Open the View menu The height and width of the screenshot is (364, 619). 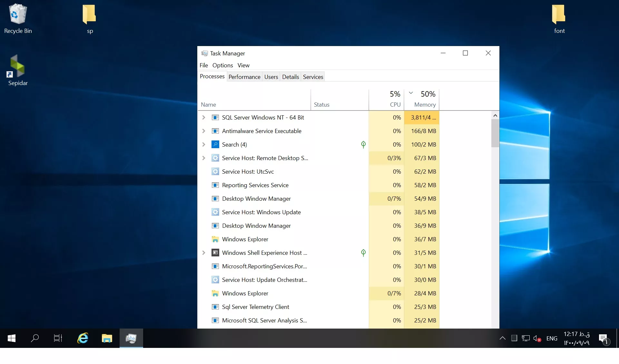pyautogui.click(x=243, y=65)
